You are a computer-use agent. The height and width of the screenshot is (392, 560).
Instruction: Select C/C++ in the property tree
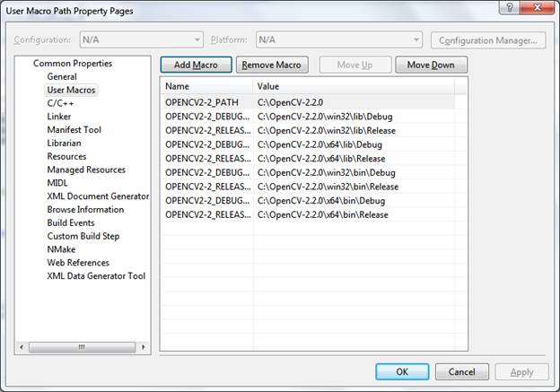(x=60, y=103)
